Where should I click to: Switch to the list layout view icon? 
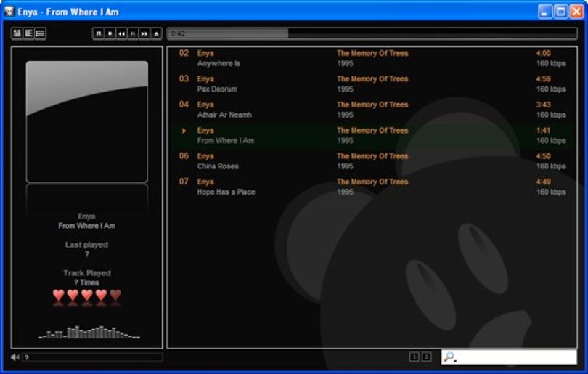click(40, 33)
